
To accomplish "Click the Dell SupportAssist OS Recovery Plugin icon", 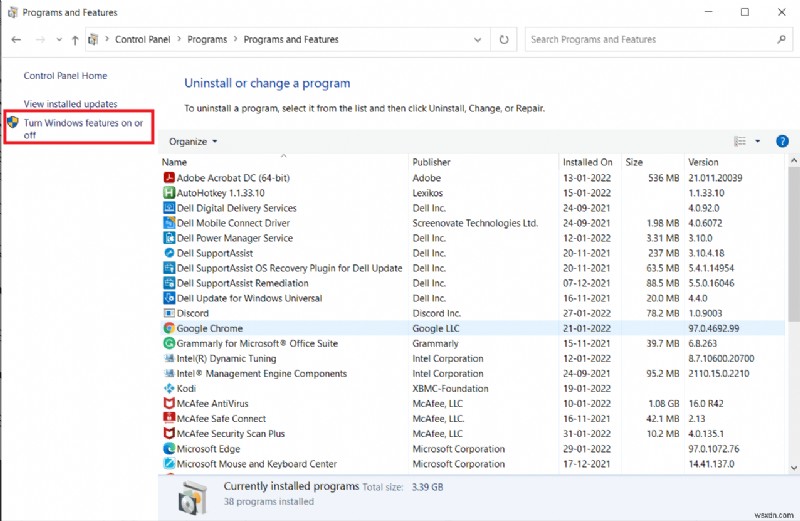I will [x=169, y=268].
